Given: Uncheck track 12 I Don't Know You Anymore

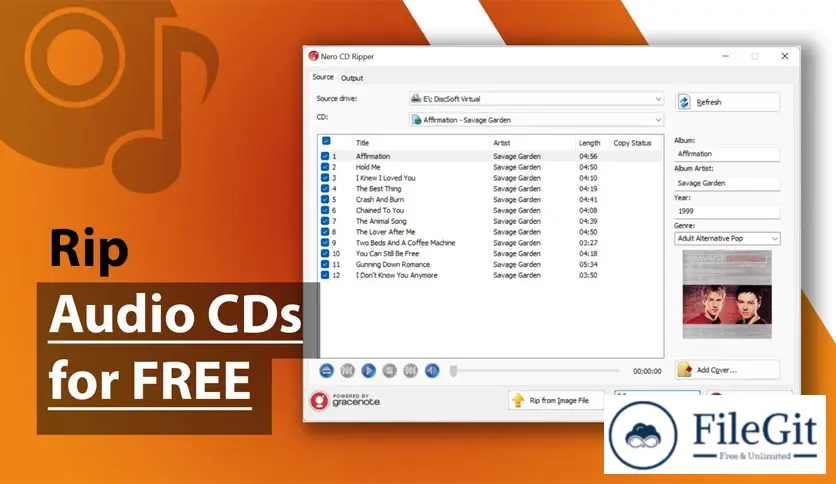Looking at the screenshot, I should pos(325,275).
